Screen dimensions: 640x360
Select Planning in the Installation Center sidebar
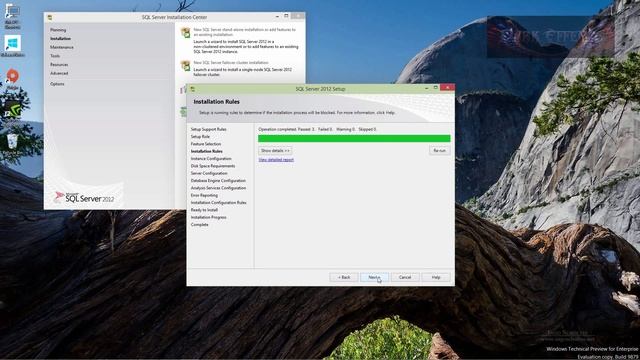[58, 30]
